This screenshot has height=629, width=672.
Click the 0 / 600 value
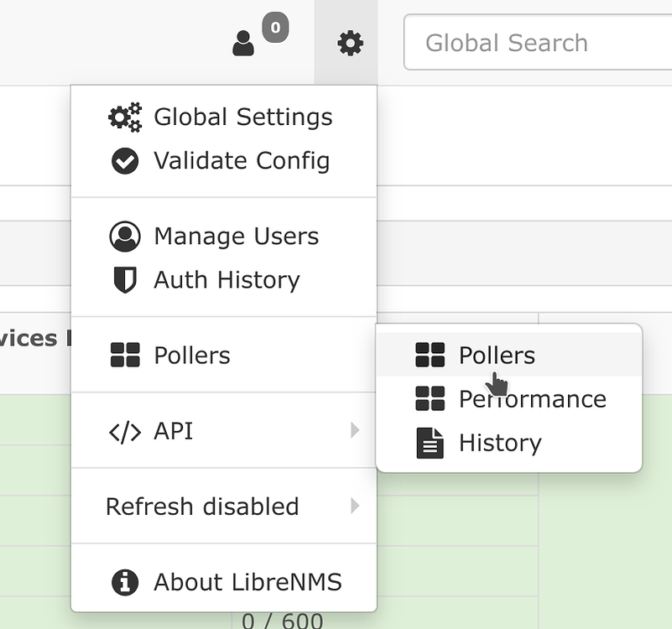click(x=282, y=621)
